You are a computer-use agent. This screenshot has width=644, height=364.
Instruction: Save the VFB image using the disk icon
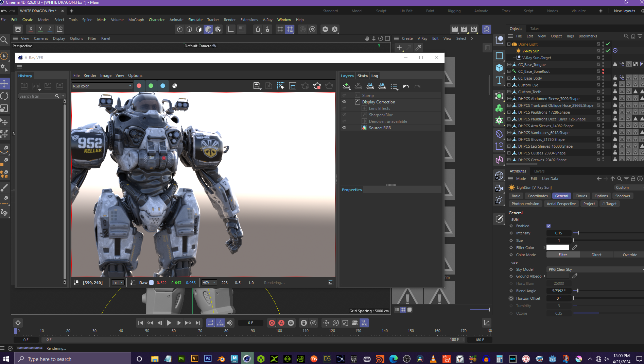tap(257, 86)
